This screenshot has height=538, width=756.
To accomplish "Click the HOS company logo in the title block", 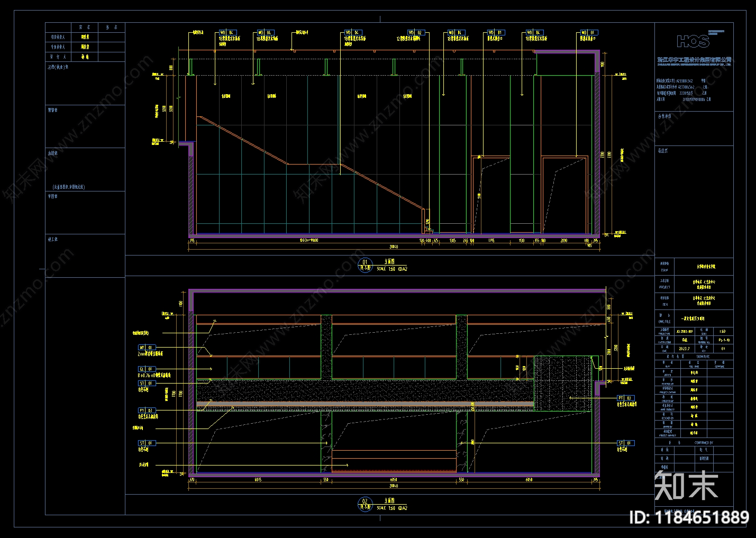I will click(x=693, y=41).
